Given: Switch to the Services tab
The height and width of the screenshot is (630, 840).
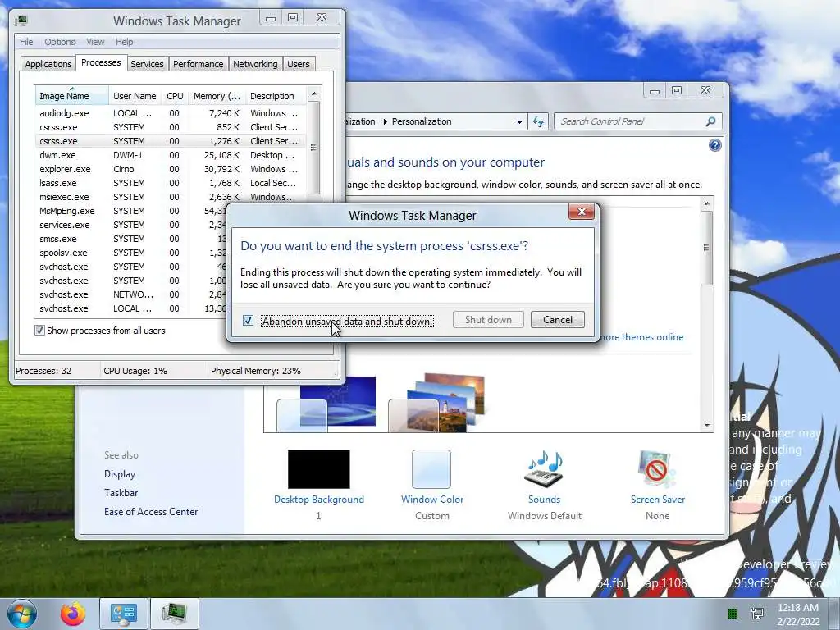Looking at the screenshot, I should (147, 64).
